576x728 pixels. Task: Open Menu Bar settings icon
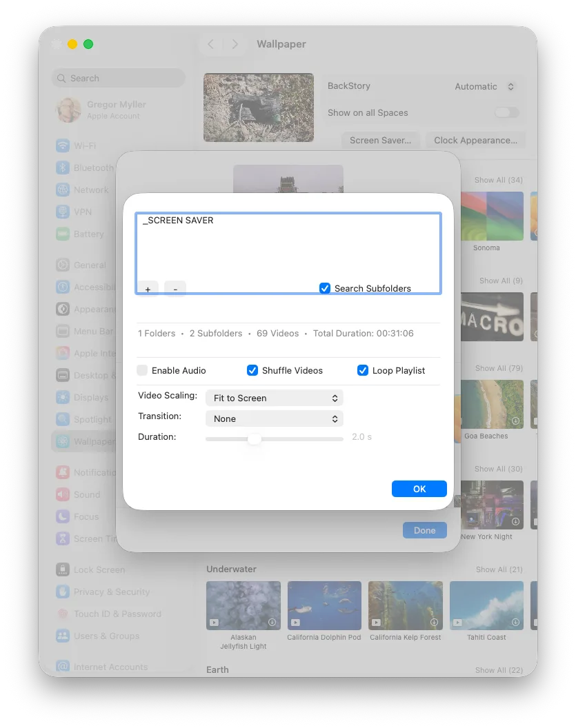63,331
